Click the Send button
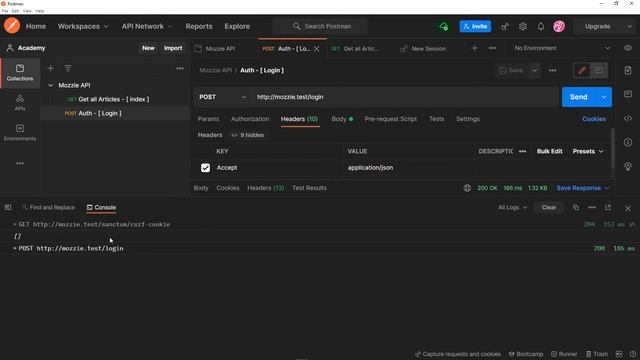The width and height of the screenshot is (640, 360). click(x=578, y=97)
